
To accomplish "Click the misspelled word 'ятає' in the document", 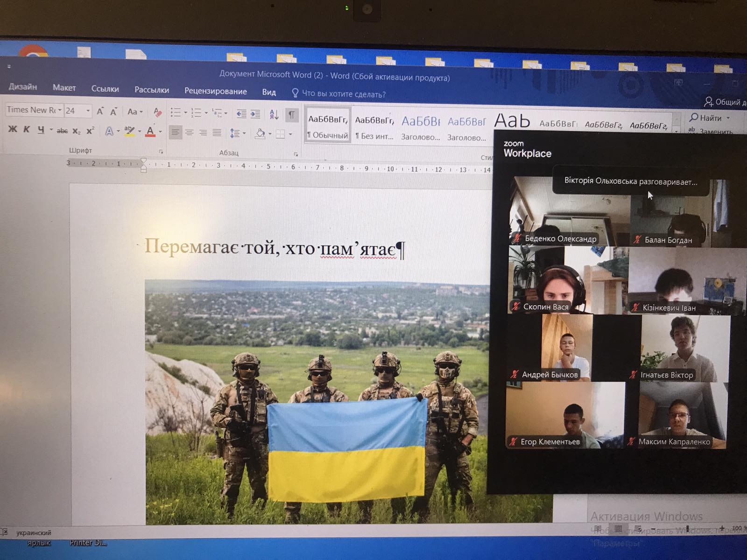I will [x=377, y=249].
